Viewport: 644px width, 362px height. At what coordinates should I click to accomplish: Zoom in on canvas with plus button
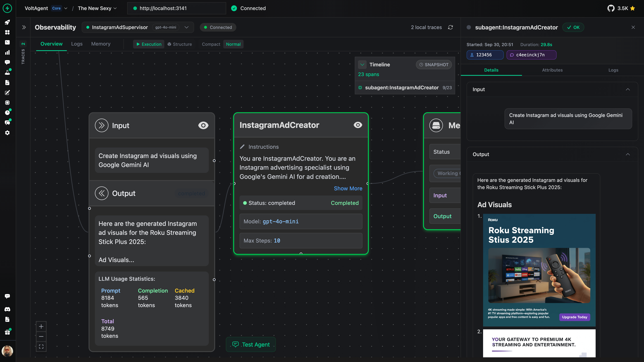(x=41, y=326)
